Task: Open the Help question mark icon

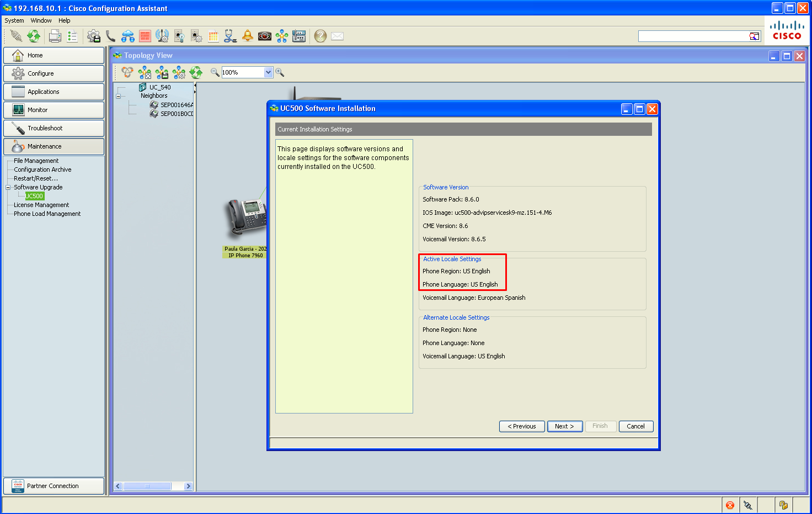Action: 320,36
